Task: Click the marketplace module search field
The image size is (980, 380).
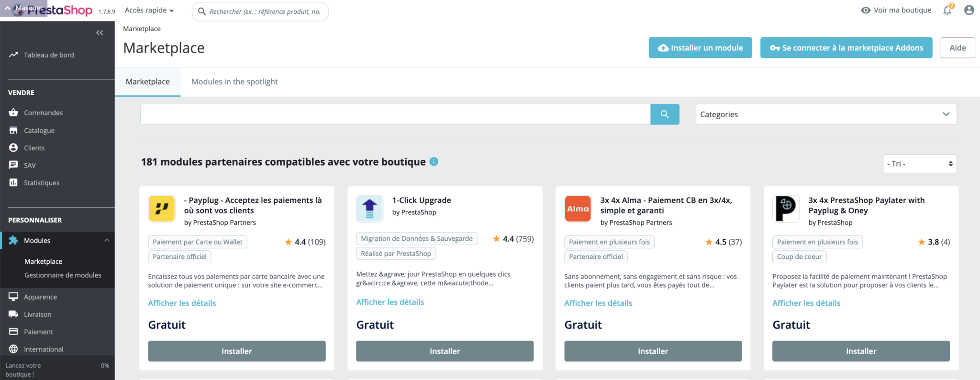Action: click(395, 114)
